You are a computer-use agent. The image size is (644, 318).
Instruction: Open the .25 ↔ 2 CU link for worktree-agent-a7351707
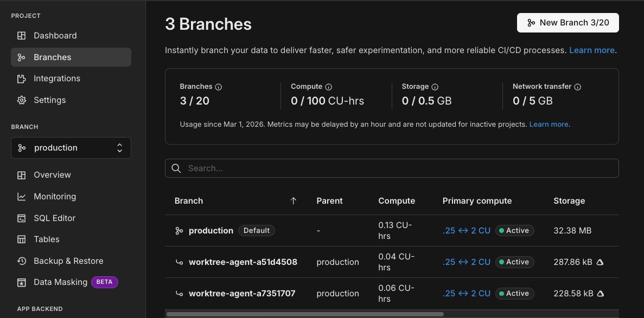(x=467, y=294)
